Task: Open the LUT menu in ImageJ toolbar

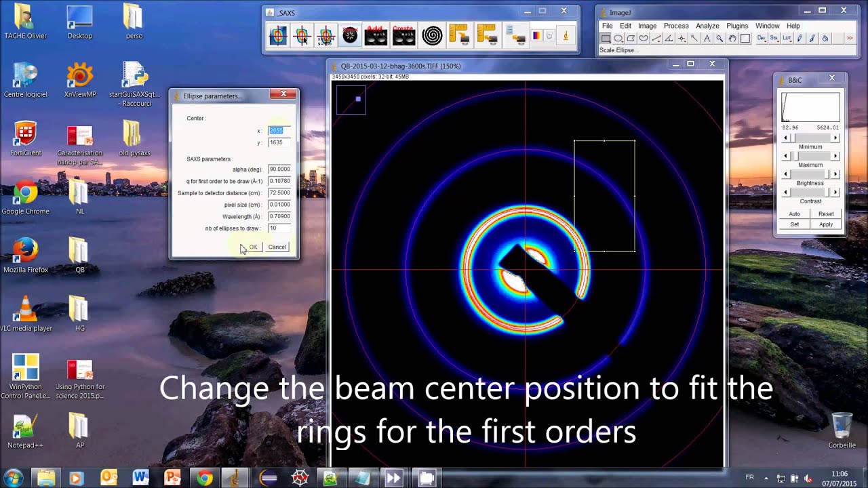Action: (787, 38)
